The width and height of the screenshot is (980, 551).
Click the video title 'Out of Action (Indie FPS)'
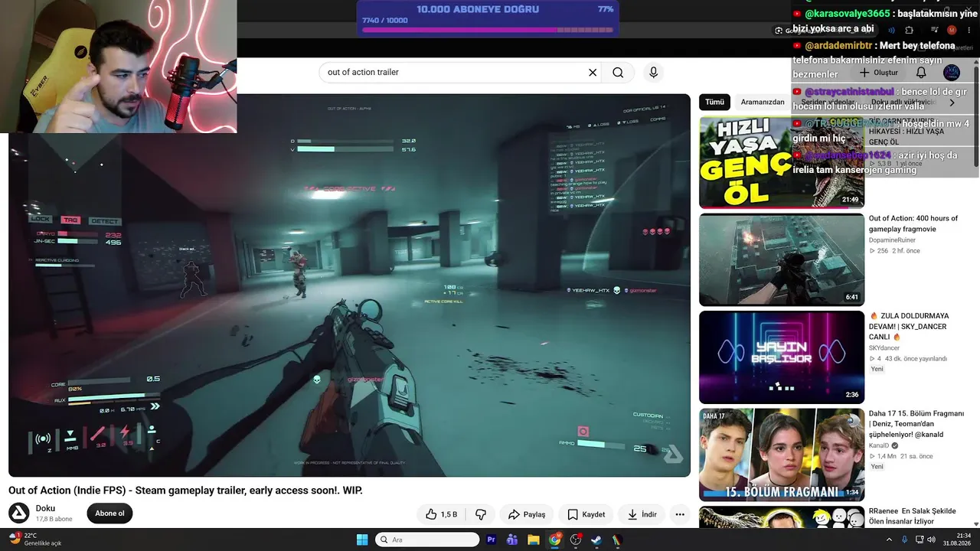(x=185, y=490)
